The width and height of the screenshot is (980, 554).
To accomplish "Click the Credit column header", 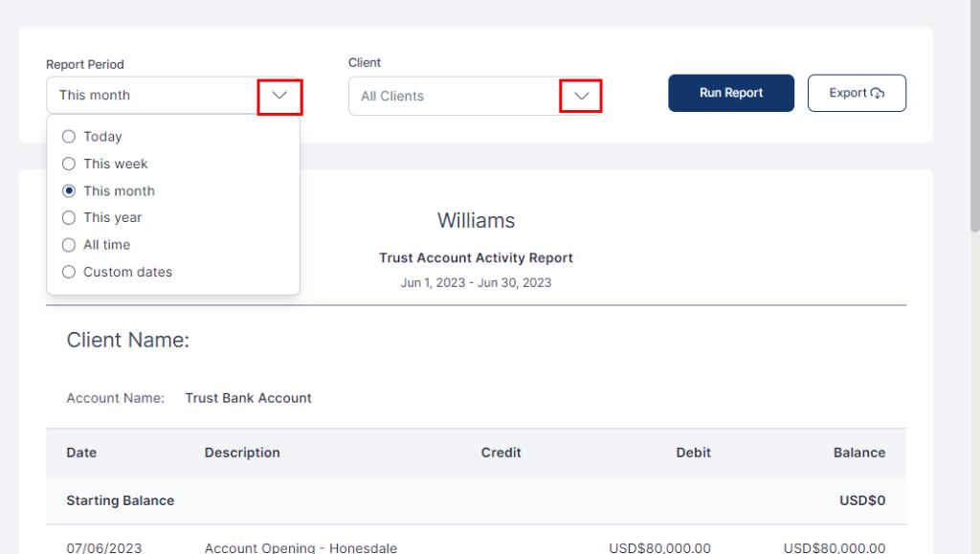I will [x=501, y=453].
